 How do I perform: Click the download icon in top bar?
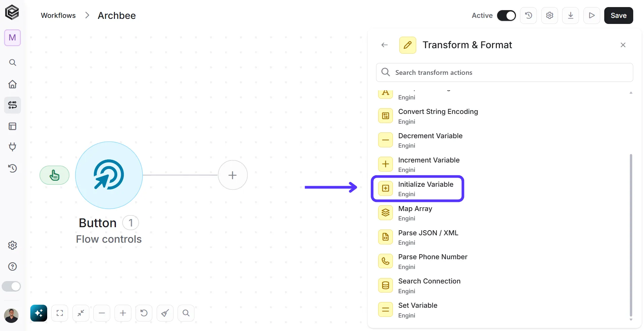(571, 16)
